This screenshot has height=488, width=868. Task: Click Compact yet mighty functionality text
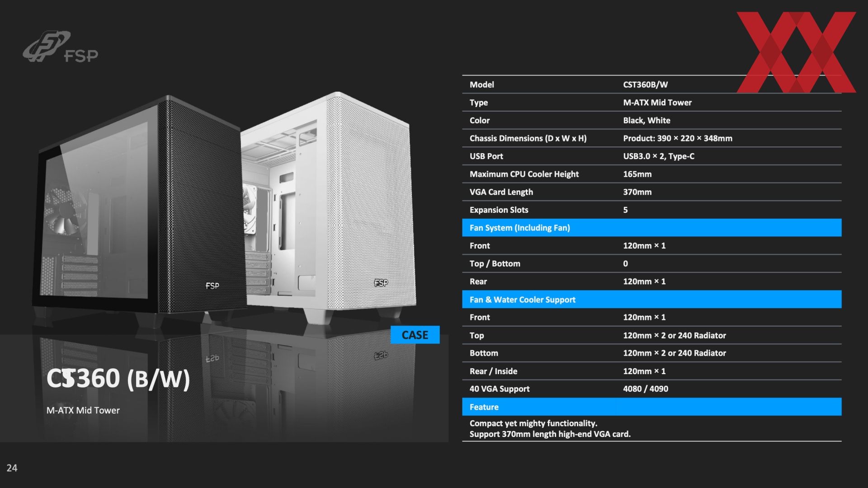click(533, 423)
